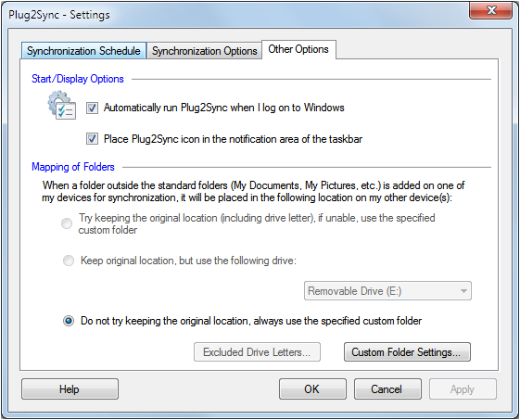520x420 pixels.
Task: Click the Help button
Action: 70,389
